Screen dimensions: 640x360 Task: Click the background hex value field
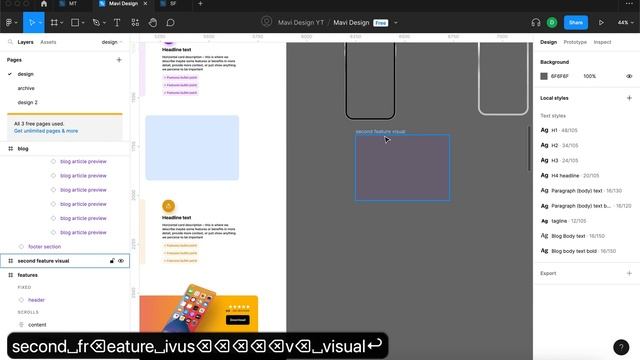(x=559, y=76)
